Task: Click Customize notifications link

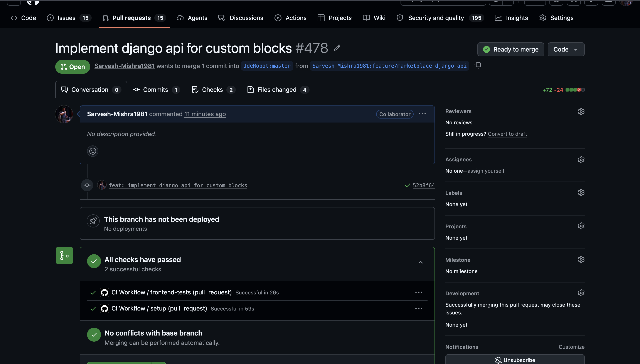Action: [x=571, y=347]
